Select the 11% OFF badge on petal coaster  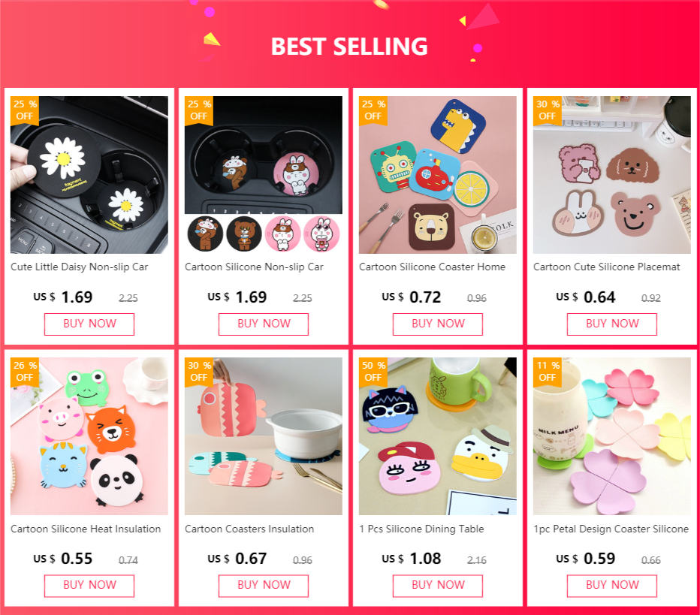point(548,372)
